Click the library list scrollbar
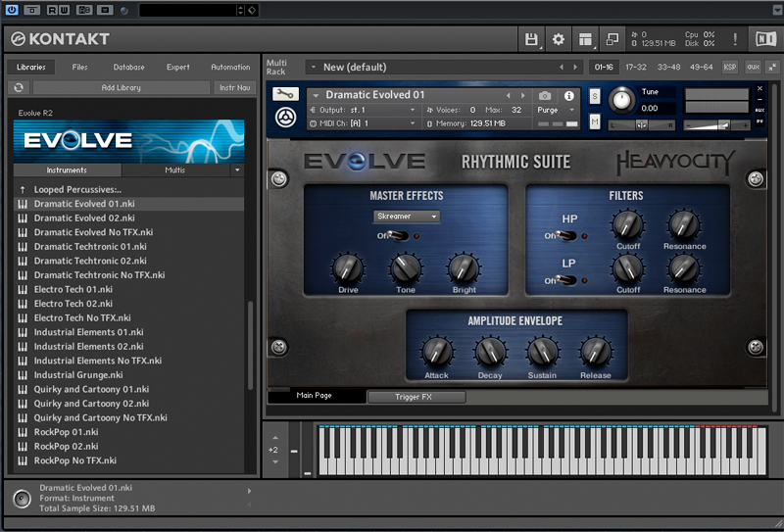This screenshot has height=532, width=784. coord(251,345)
